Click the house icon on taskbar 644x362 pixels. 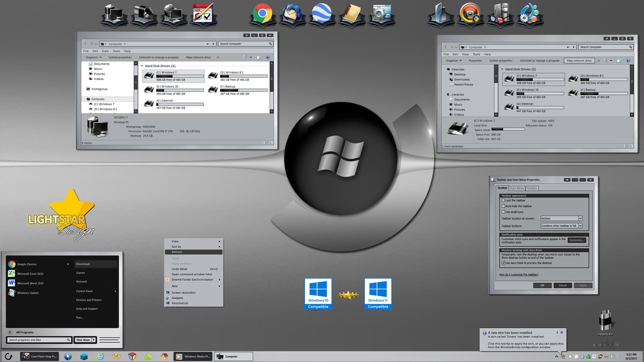(164, 356)
